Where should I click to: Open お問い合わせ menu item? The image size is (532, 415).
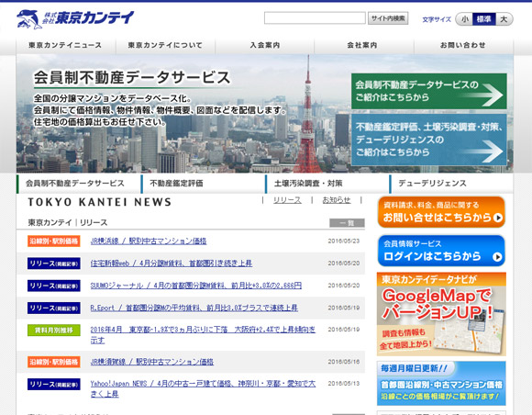pos(463,45)
